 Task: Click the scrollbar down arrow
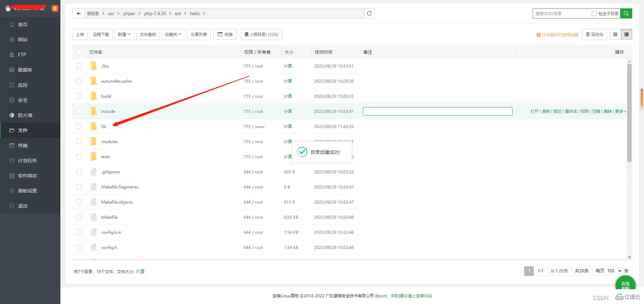pyautogui.click(x=629, y=257)
